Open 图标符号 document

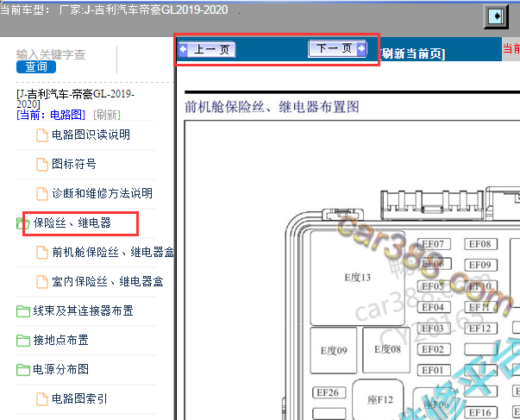73,164
